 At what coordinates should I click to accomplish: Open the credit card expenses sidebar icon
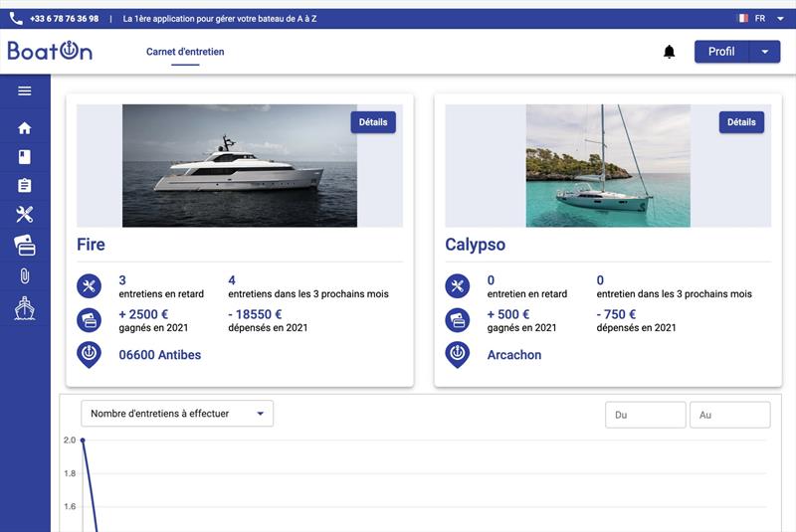tap(24, 246)
